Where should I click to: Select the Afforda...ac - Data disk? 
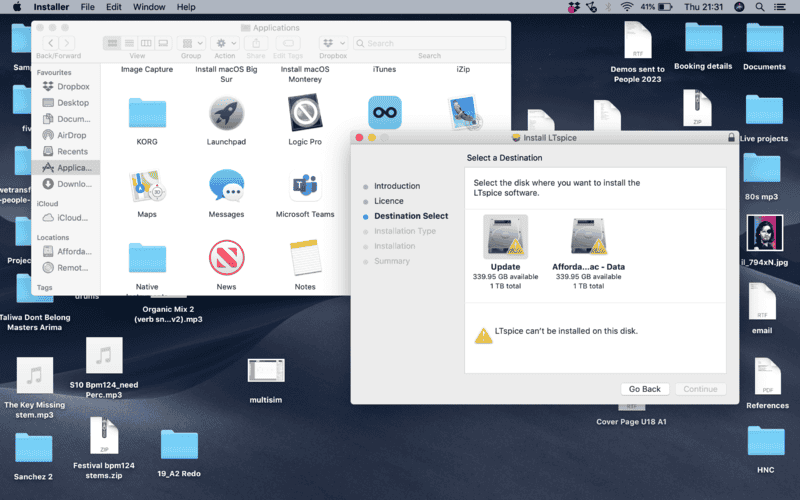click(588, 237)
